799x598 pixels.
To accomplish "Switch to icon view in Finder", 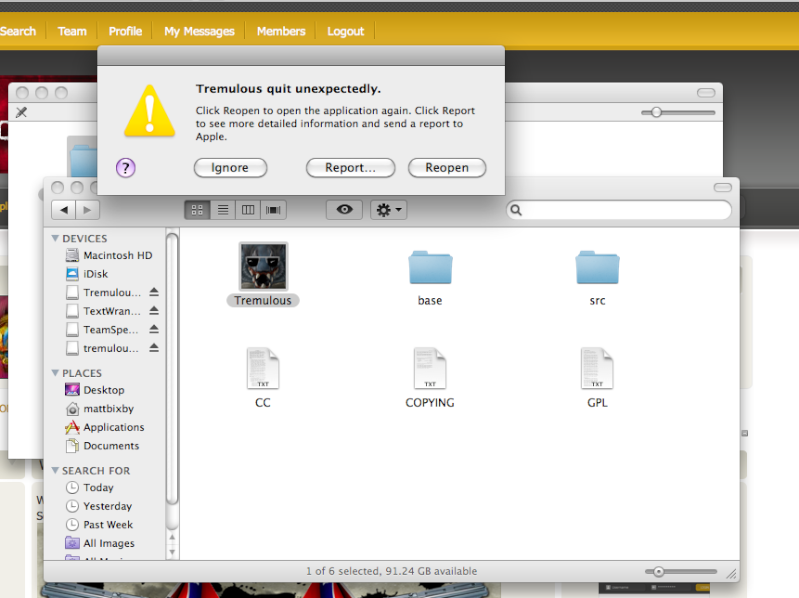I will coord(197,210).
